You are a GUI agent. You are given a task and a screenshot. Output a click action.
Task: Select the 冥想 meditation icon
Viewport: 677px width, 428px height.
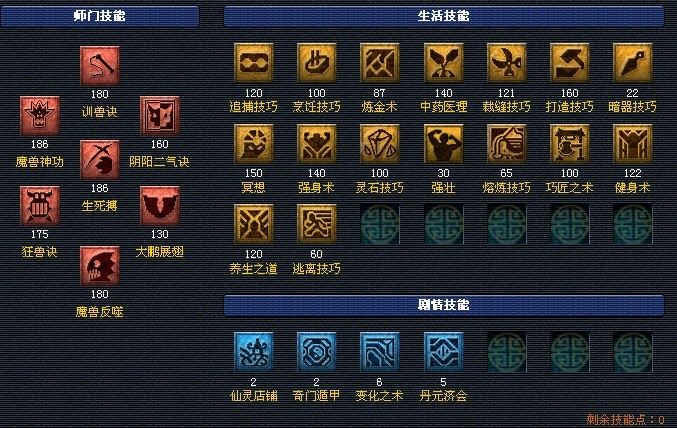(x=254, y=144)
